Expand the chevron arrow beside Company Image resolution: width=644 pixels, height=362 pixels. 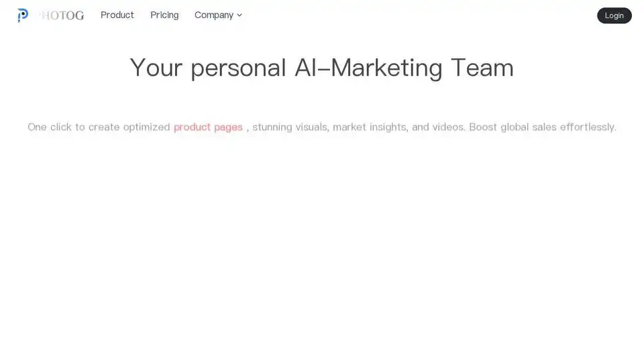pyautogui.click(x=239, y=15)
